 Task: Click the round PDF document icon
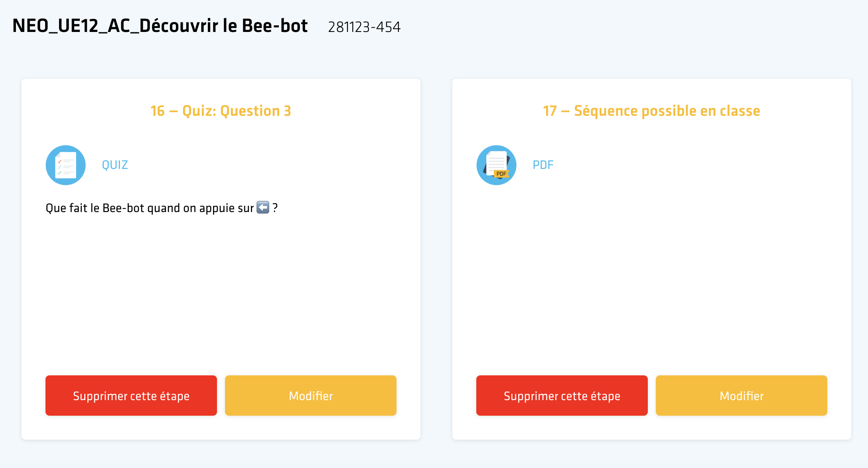[x=497, y=165]
